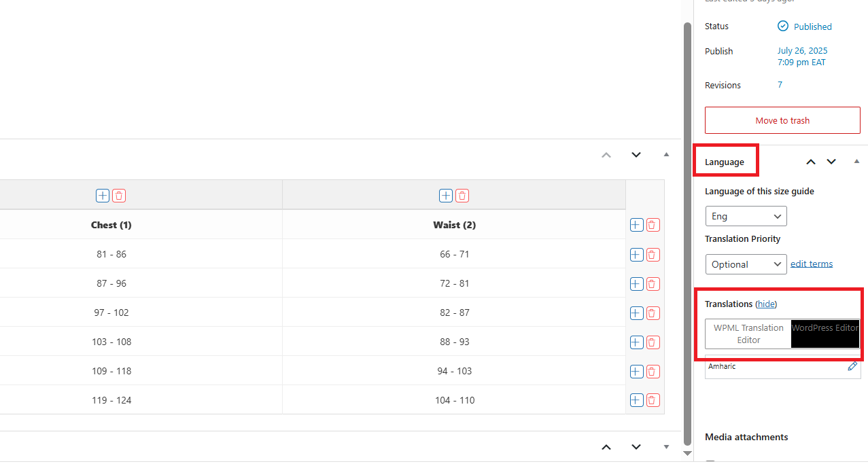Click the 109 - 118 chest cell

tap(111, 371)
